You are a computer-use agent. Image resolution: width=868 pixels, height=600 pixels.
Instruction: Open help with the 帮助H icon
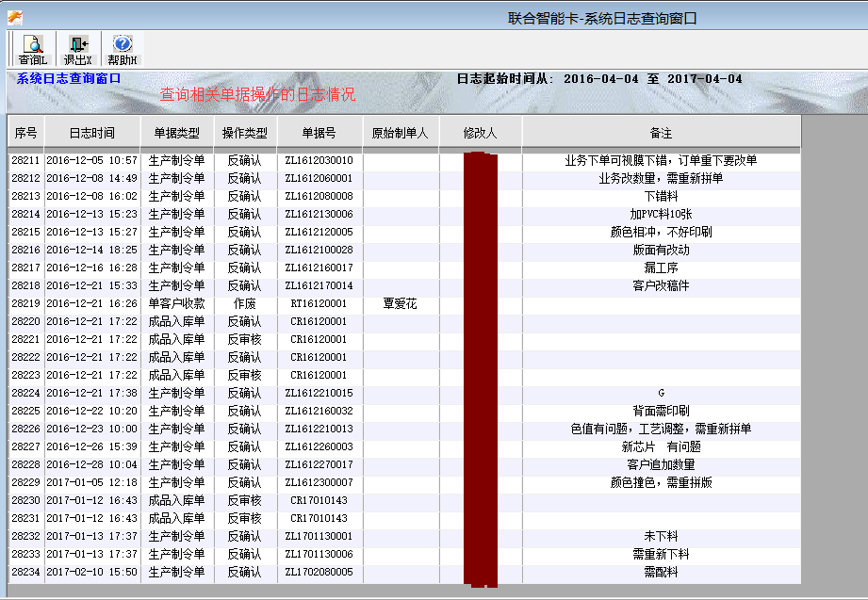pos(123,49)
